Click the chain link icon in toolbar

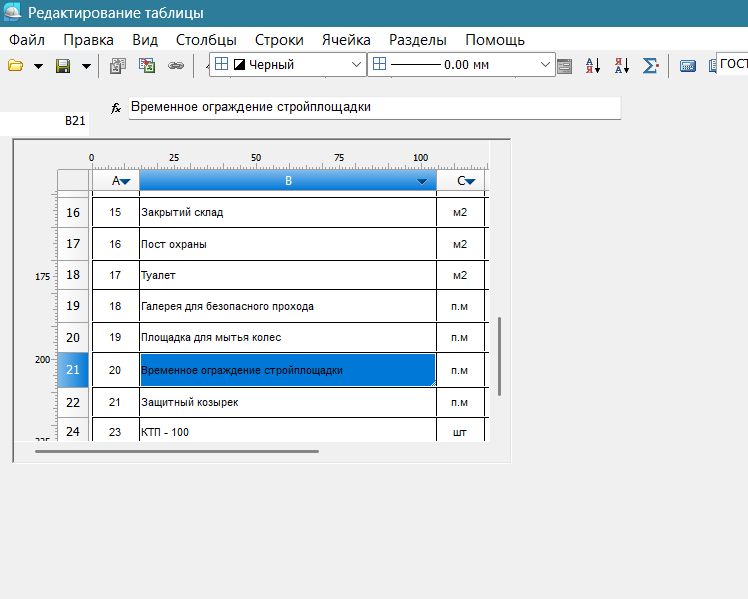(x=176, y=66)
